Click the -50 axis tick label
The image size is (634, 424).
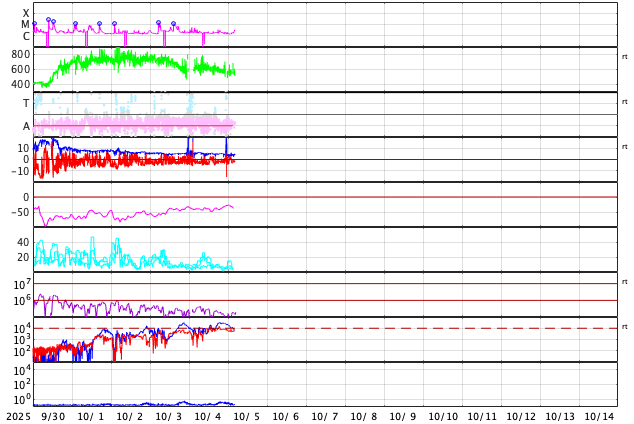[20, 212]
